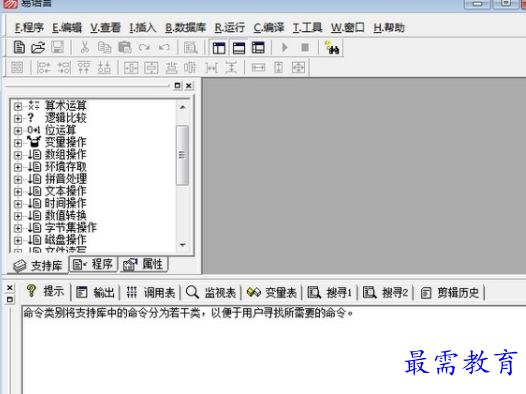Open the B.数据库 menu
The height and width of the screenshot is (394, 526).
coord(186,27)
